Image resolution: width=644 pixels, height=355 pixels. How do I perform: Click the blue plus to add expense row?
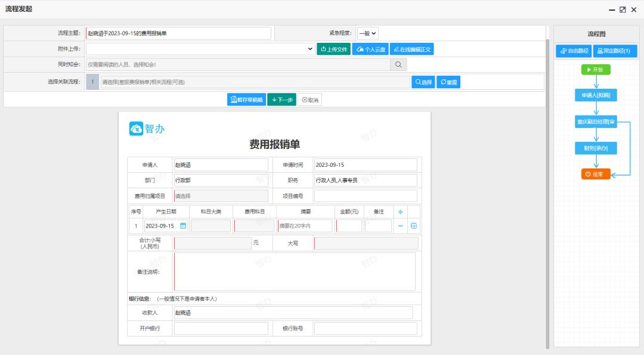tap(401, 211)
